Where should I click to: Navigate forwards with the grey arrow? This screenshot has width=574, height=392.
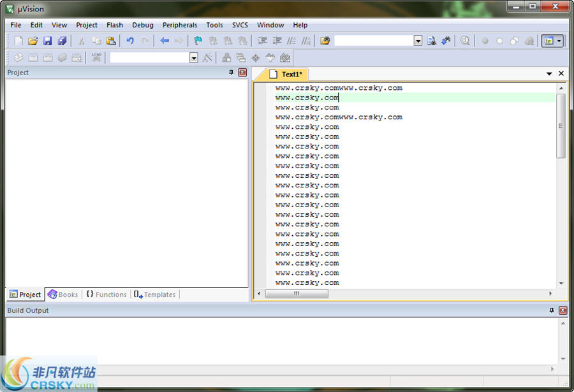(x=179, y=41)
